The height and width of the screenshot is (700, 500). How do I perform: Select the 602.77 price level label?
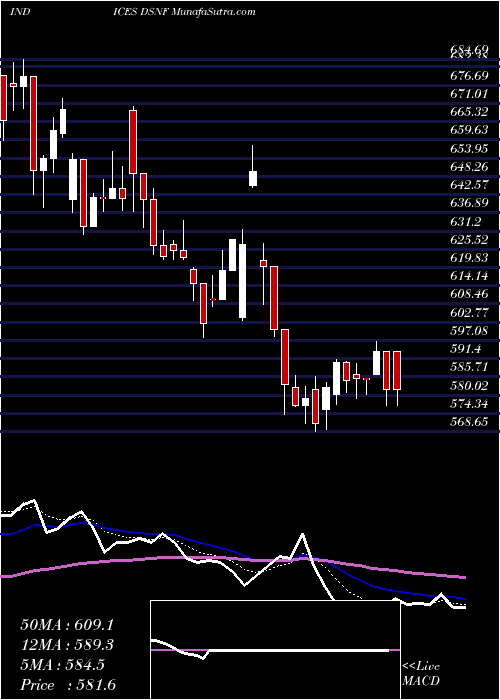coord(469,312)
